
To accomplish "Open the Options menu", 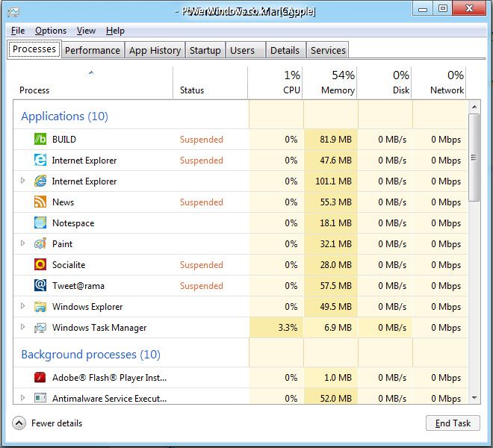I will click(x=51, y=31).
